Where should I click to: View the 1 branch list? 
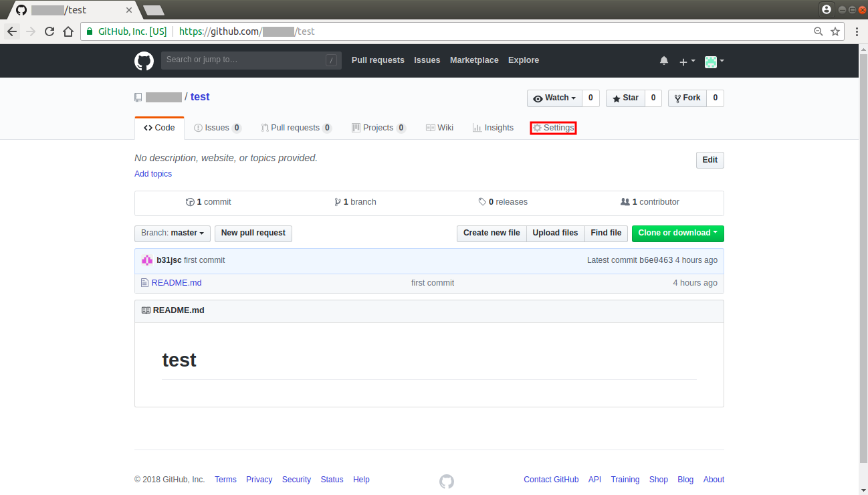click(355, 202)
